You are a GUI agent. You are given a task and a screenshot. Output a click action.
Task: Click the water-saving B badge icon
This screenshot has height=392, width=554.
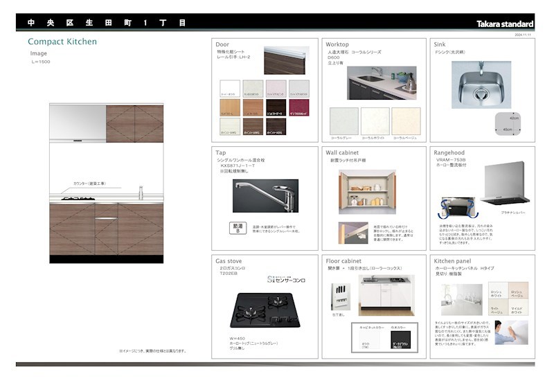pos(238,228)
